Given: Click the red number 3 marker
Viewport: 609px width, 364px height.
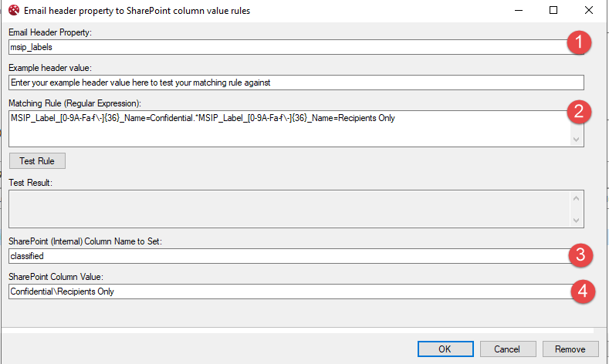Looking at the screenshot, I should [x=579, y=254].
